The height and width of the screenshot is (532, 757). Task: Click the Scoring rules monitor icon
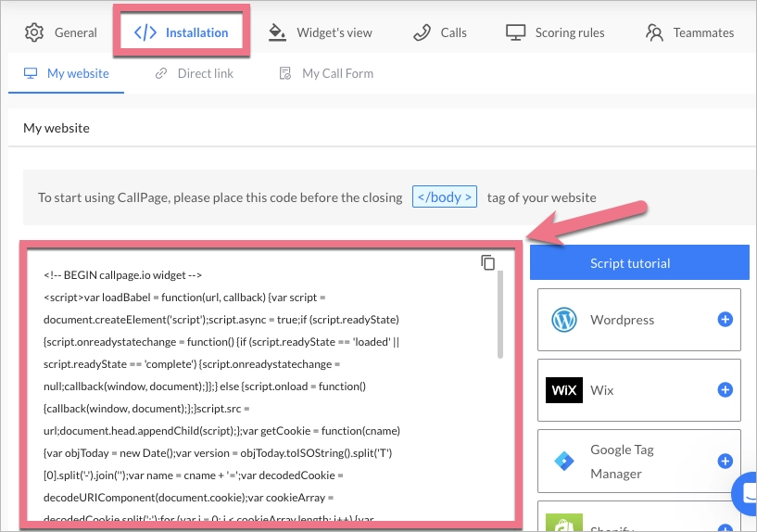coord(515,32)
